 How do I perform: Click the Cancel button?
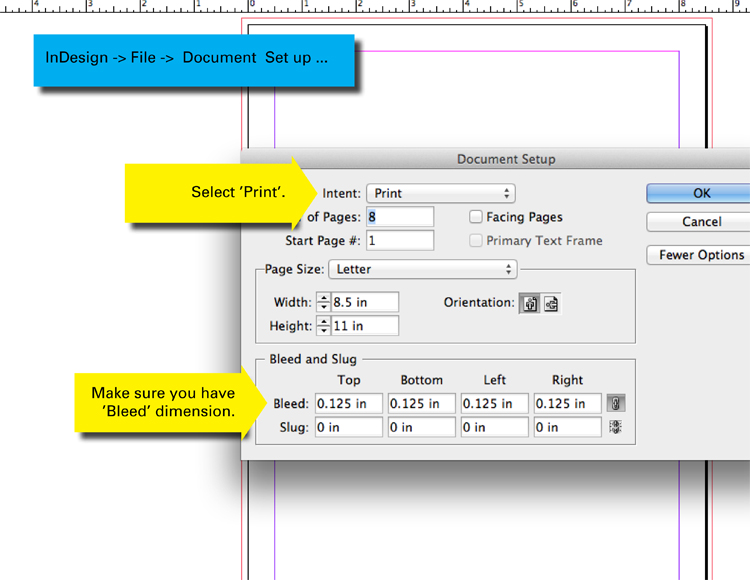point(698,222)
